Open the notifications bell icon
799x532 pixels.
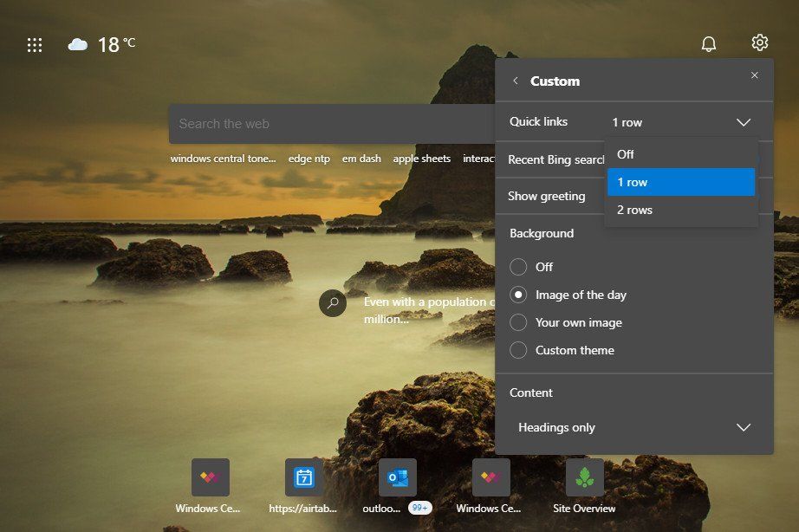pos(709,42)
